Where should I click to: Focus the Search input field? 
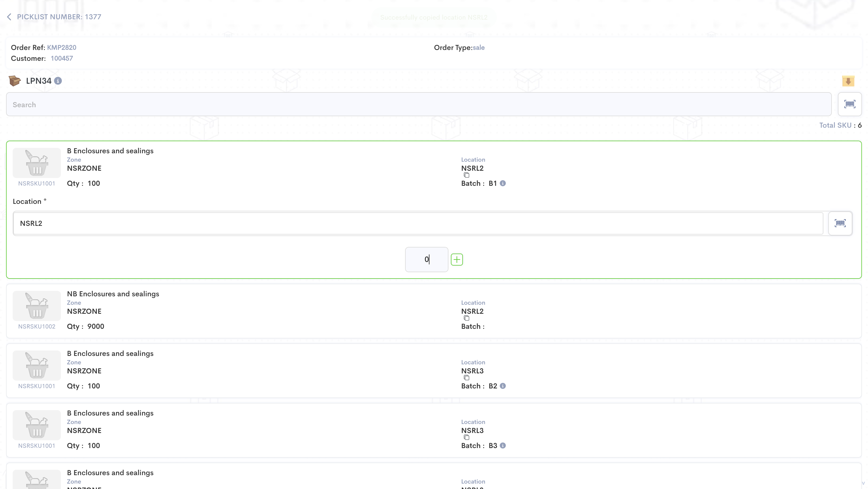419,104
